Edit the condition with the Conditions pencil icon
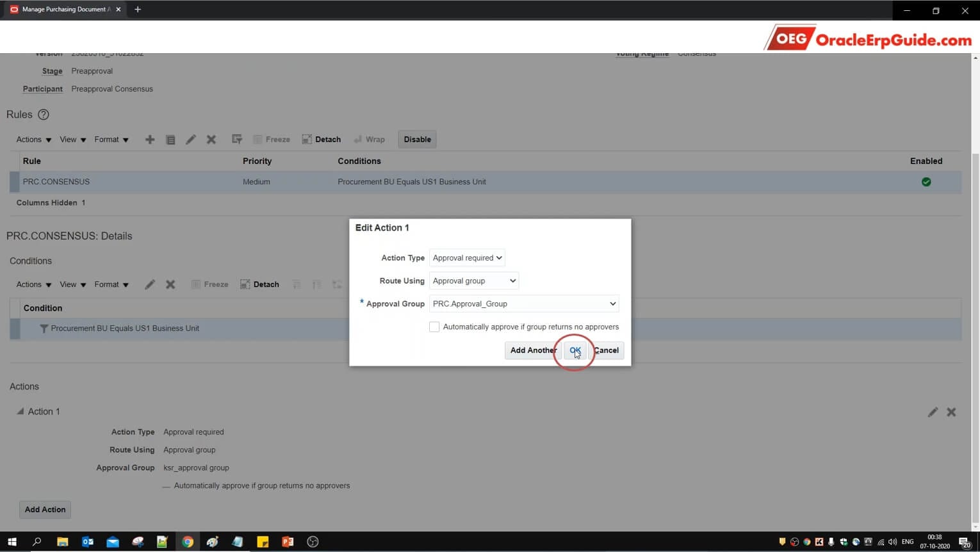Screen dimensions: 980x552 [150, 284]
